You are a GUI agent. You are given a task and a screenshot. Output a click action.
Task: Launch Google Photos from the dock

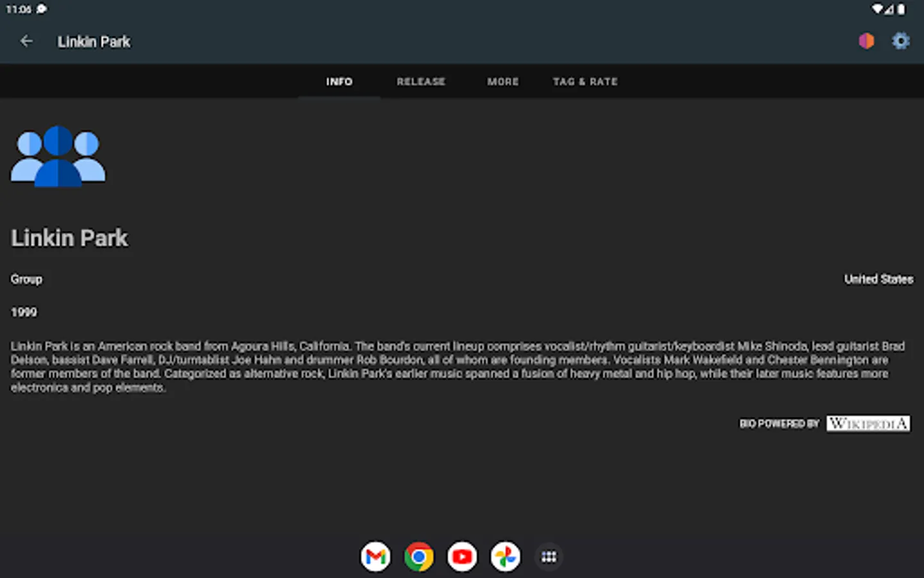pyautogui.click(x=506, y=557)
